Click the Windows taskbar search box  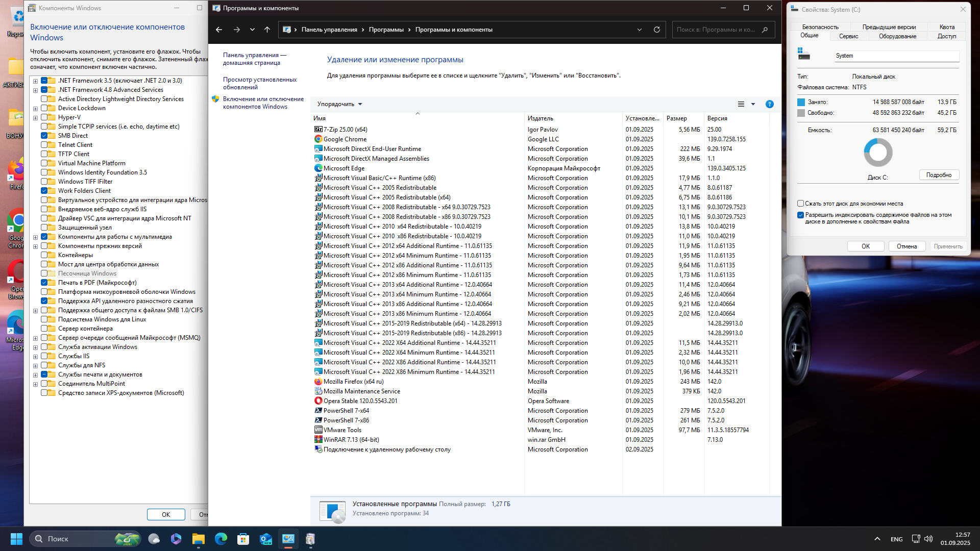point(85,539)
